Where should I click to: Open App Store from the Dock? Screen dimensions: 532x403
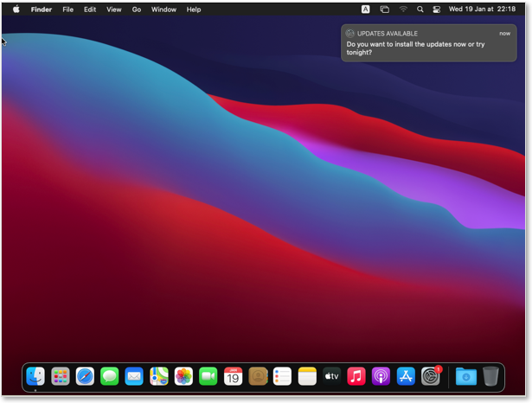pyautogui.click(x=406, y=376)
